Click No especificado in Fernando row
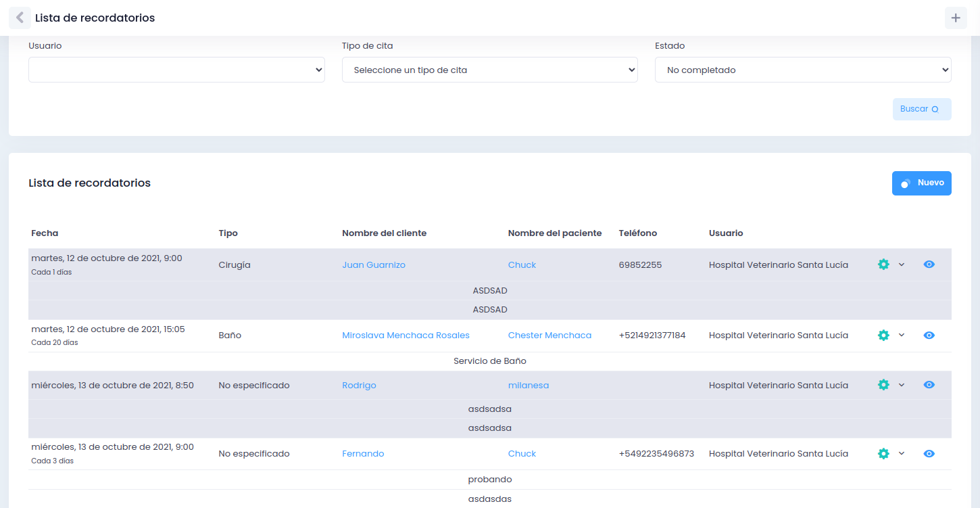The width and height of the screenshot is (980, 508). point(254,454)
